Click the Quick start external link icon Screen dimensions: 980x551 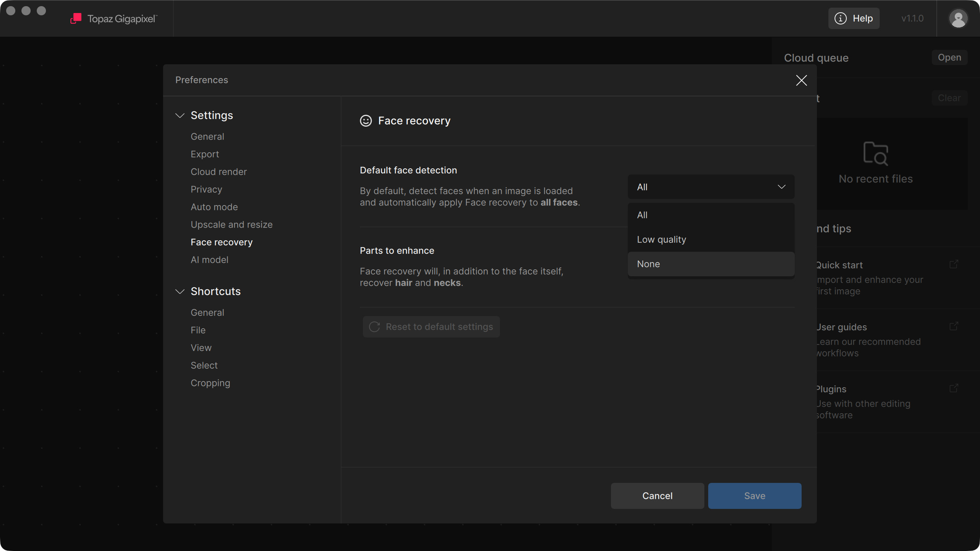[954, 264]
